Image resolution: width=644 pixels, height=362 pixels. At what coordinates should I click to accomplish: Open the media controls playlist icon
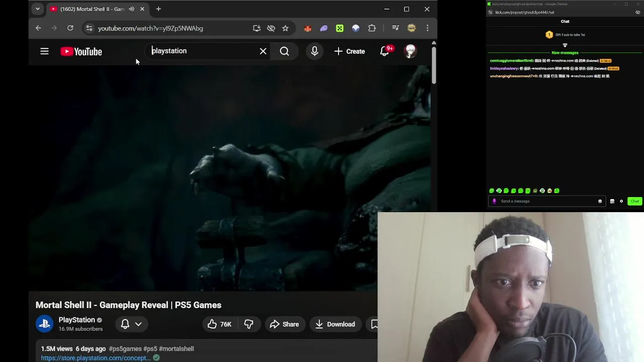tap(395, 28)
